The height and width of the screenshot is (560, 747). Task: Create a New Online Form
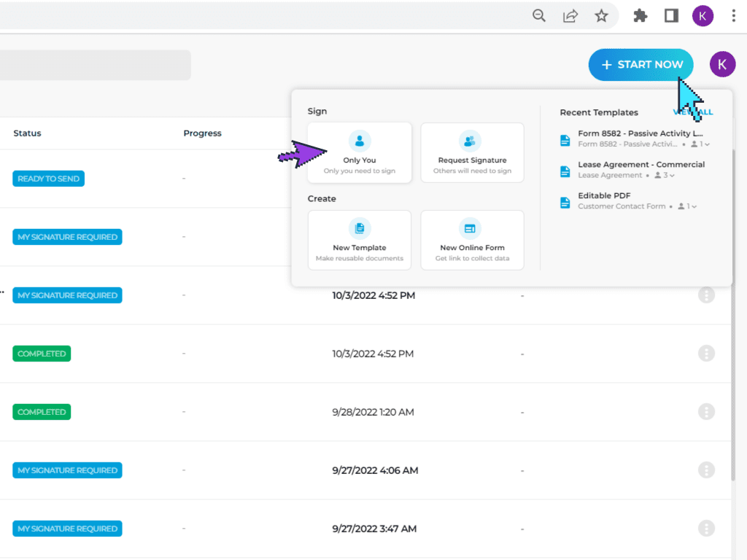pyautogui.click(x=472, y=241)
